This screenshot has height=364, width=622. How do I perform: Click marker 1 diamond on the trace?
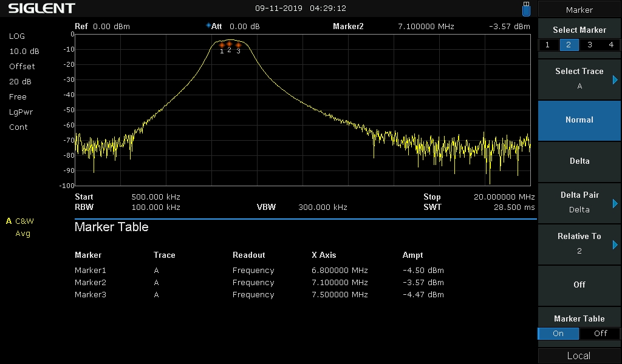point(222,45)
